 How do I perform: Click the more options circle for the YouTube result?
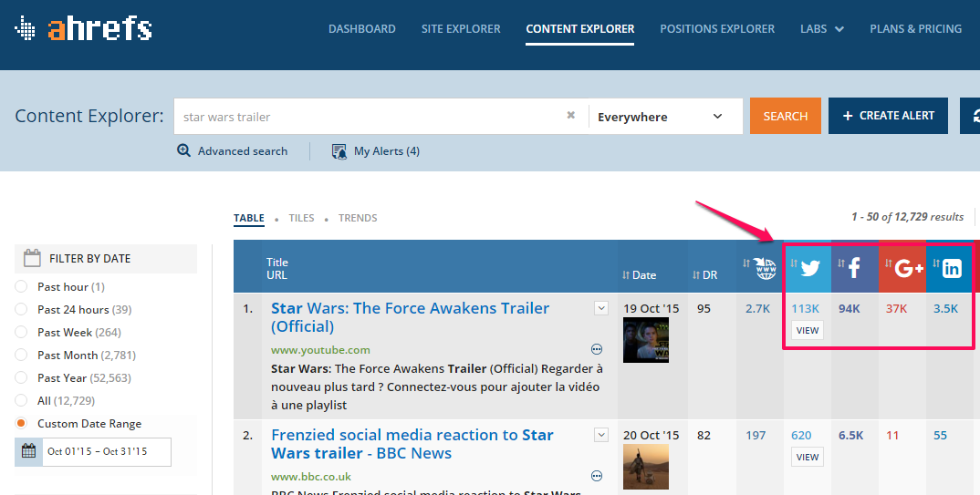coord(597,349)
